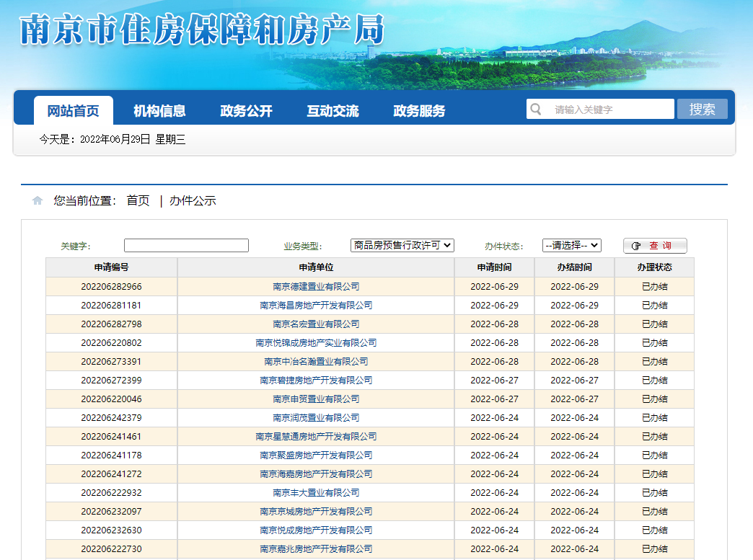This screenshot has width=753, height=560.
Task: Follow the 首页 breadcrumb link
Action: [138, 201]
